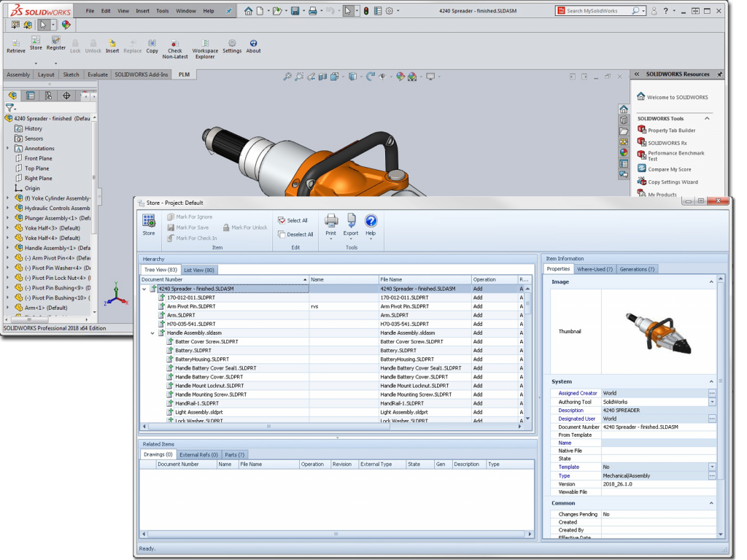The image size is (747, 560).
Task: Expand Plunger Assembly<1> in feature tree
Action: 7,218
